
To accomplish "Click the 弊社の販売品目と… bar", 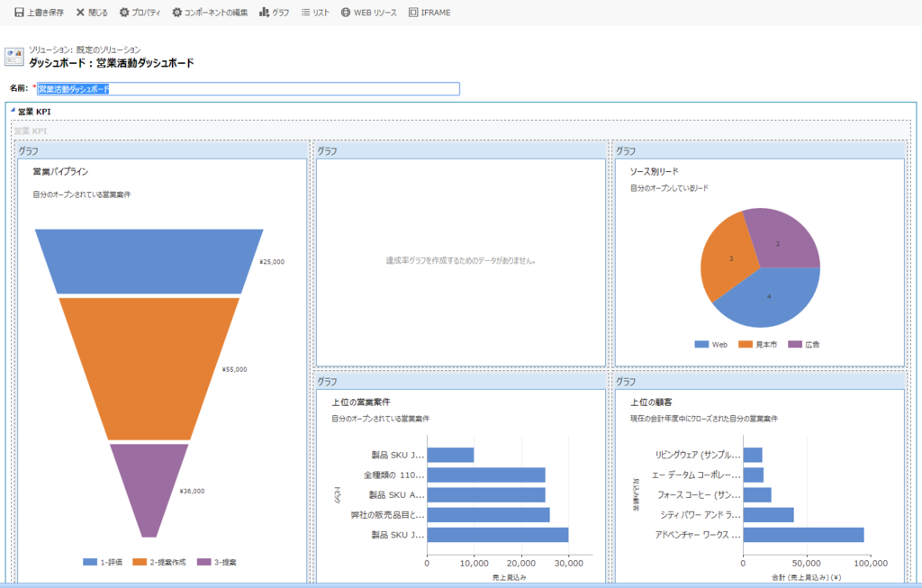I will point(489,515).
